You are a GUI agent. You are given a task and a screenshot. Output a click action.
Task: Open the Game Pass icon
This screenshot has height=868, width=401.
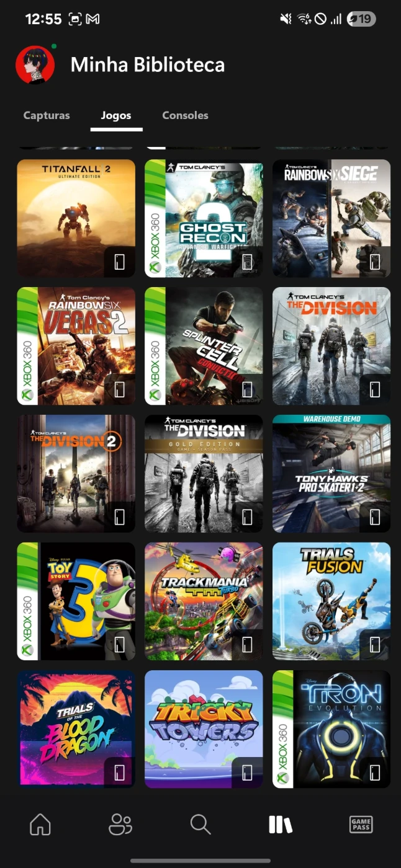[x=361, y=824]
